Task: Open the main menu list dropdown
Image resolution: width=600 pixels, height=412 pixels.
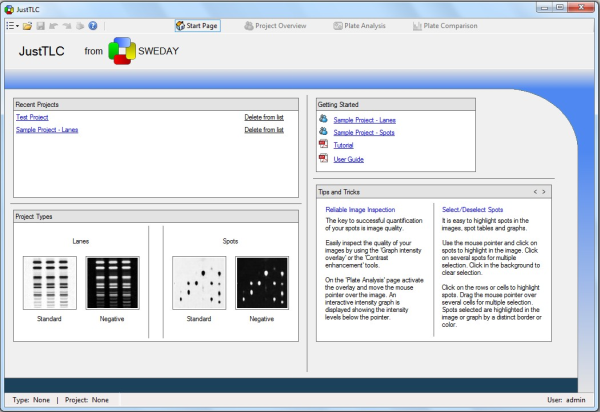Action: point(12,26)
